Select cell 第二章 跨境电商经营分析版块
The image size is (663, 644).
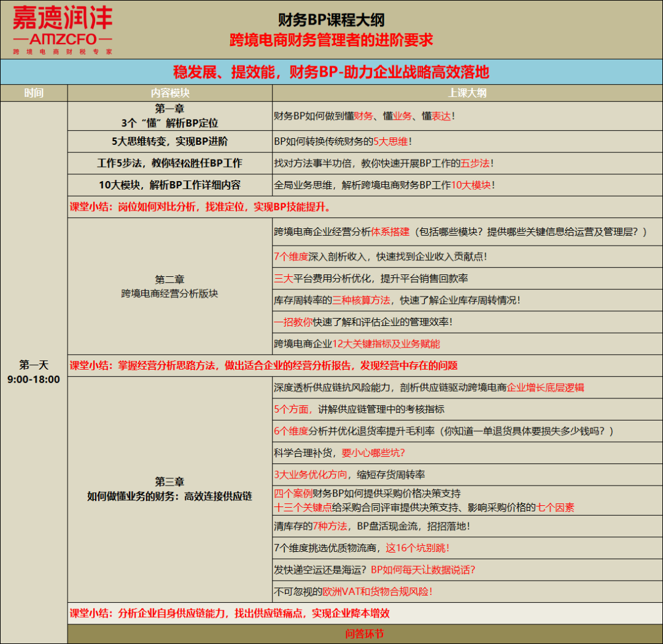coord(170,286)
